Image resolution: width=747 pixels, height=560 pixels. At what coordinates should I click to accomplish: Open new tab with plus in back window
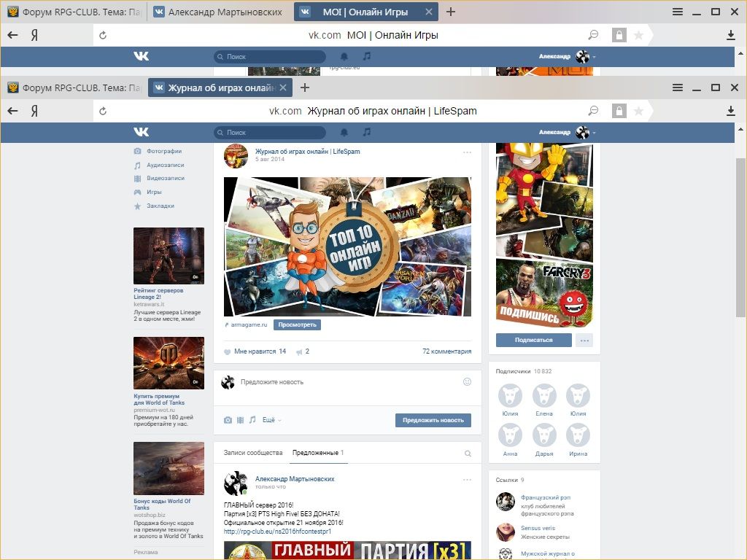(451, 12)
